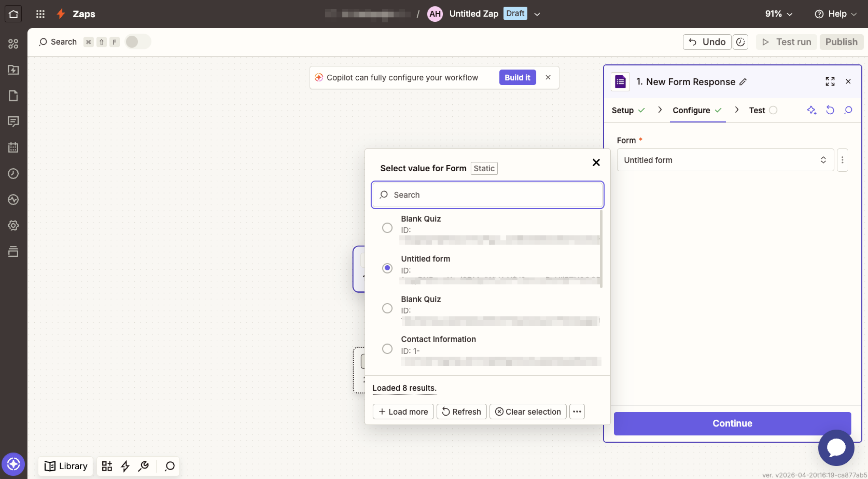This screenshot has width=868, height=479.
Task: Open the wrench tools icon in bottom toolbar
Action: pyautogui.click(x=143, y=466)
